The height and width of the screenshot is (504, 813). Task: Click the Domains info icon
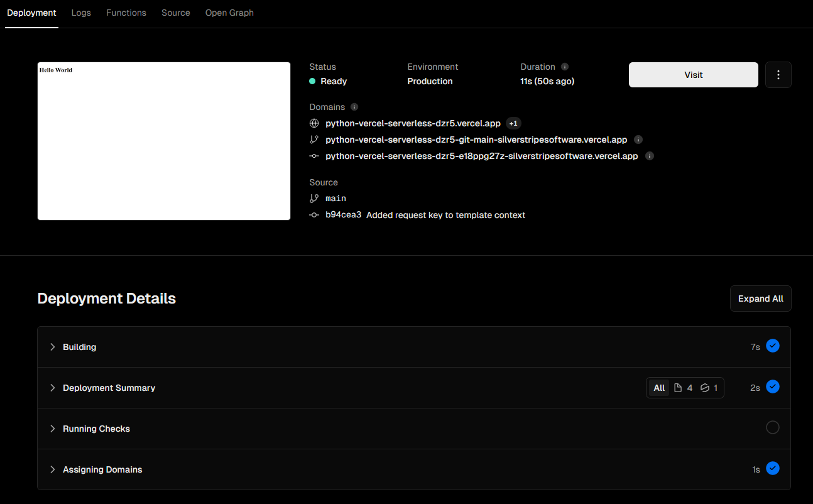[354, 107]
